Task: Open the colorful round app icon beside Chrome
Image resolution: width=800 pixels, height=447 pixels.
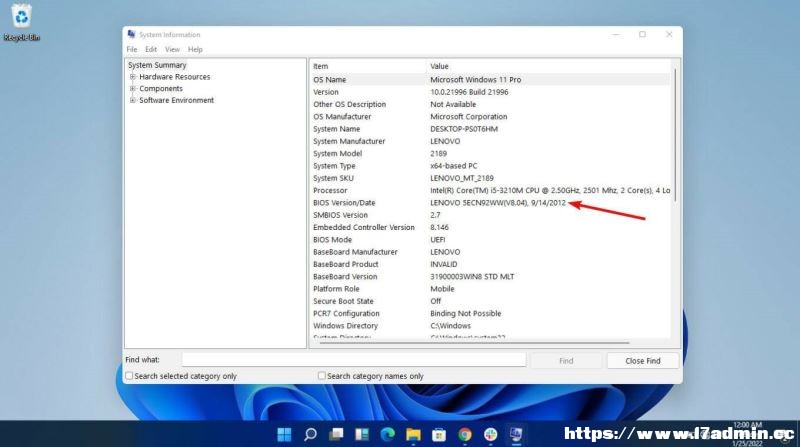Action: 490,434
